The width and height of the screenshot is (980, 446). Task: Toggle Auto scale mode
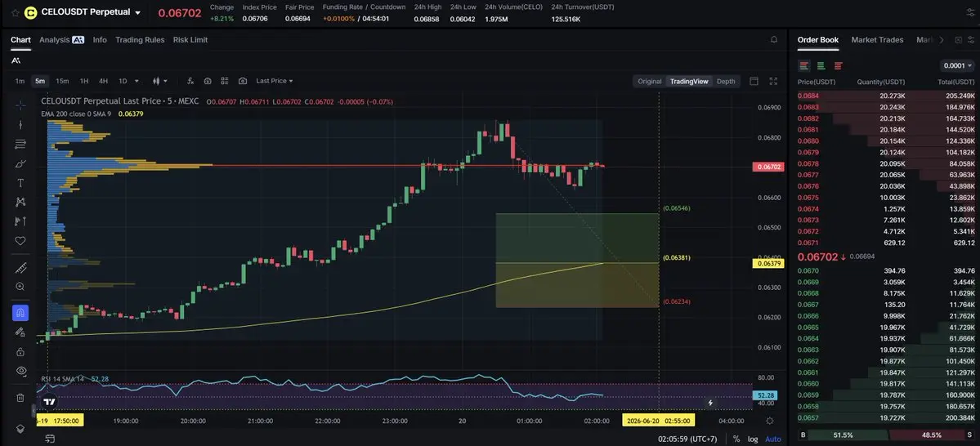click(x=772, y=439)
